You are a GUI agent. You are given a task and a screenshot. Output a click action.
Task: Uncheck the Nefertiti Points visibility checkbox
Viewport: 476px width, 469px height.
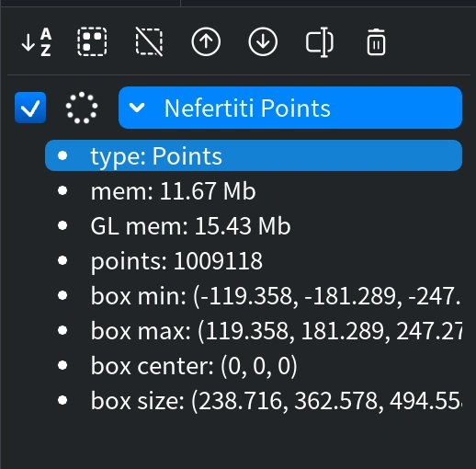click(x=30, y=108)
